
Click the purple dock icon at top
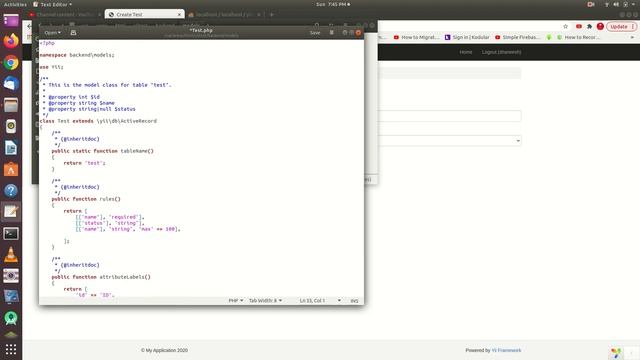point(11,20)
